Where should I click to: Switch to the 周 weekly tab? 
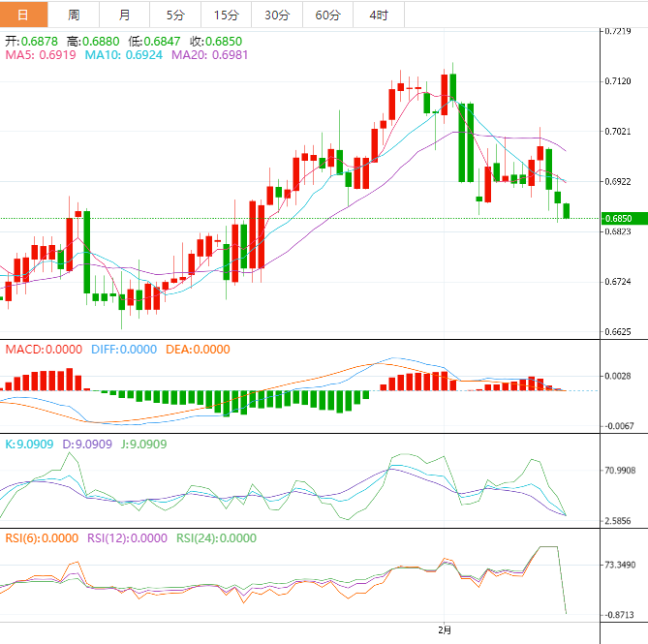(x=75, y=15)
